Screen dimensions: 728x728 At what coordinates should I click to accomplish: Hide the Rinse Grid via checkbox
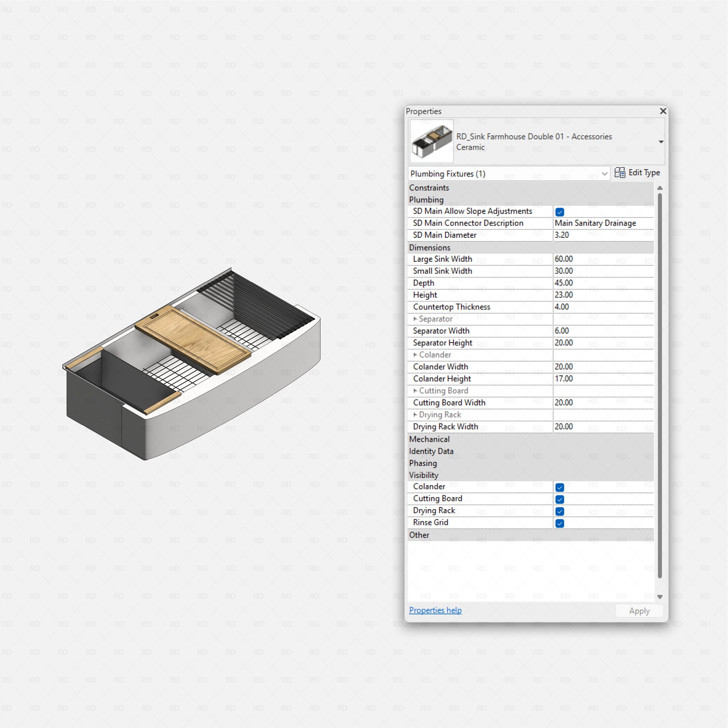(560, 523)
